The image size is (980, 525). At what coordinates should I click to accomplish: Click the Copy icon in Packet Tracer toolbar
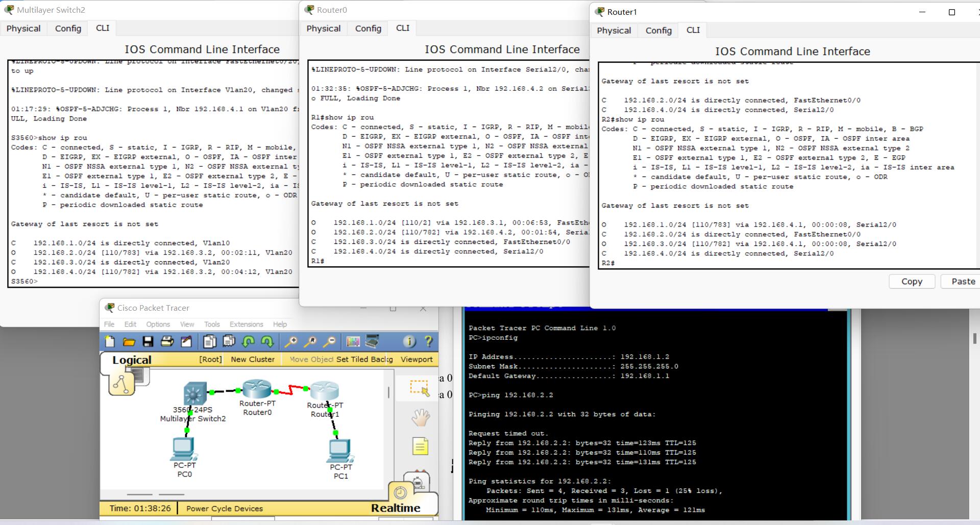coord(209,341)
